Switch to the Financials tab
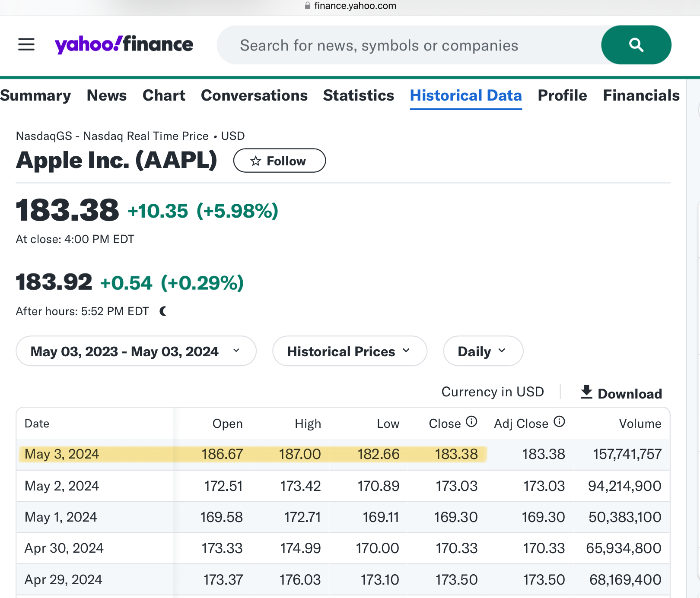Image resolution: width=700 pixels, height=598 pixels. [x=641, y=95]
